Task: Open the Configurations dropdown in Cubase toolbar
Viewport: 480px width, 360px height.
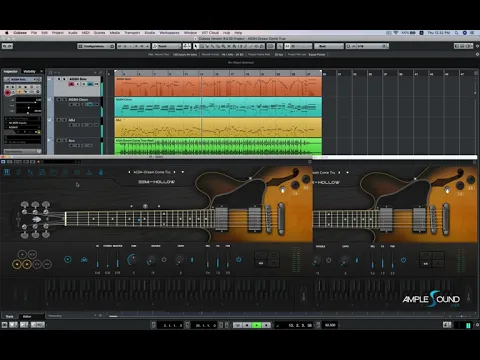Action: coord(96,46)
